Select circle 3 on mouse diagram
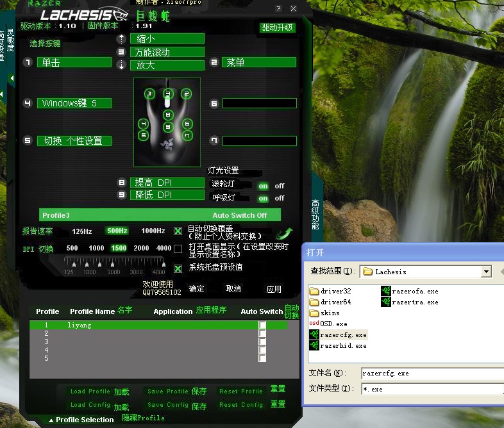 click(x=168, y=94)
